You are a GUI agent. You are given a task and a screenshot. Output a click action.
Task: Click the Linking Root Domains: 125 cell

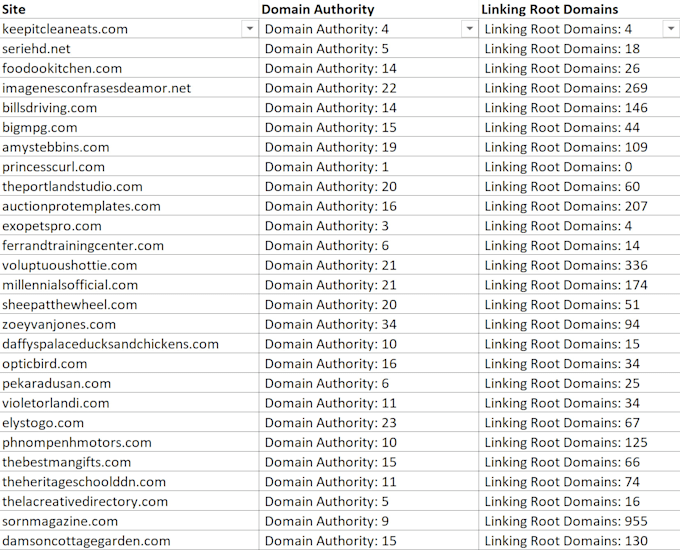pos(580,442)
